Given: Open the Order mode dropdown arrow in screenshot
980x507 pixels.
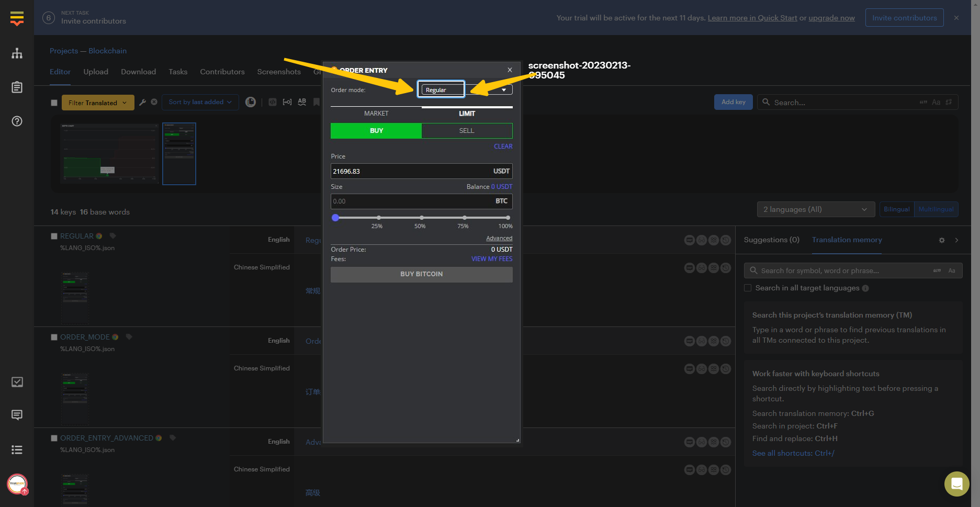Looking at the screenshot, I should click(x=504, y=89).
